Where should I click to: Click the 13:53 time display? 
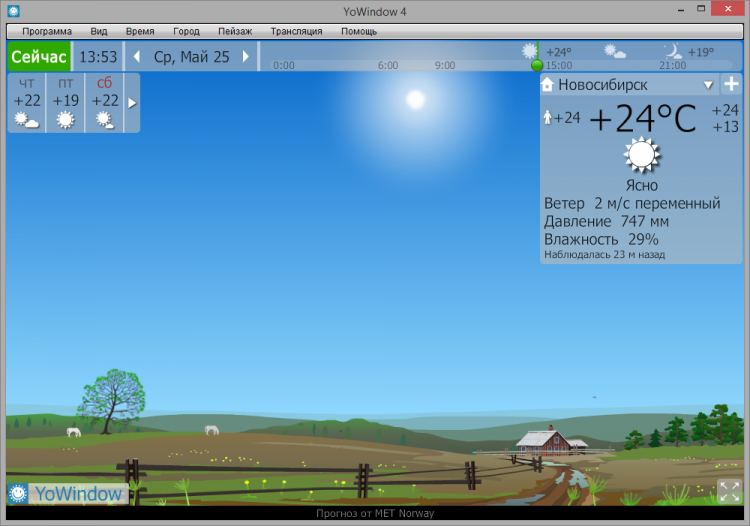98,57
